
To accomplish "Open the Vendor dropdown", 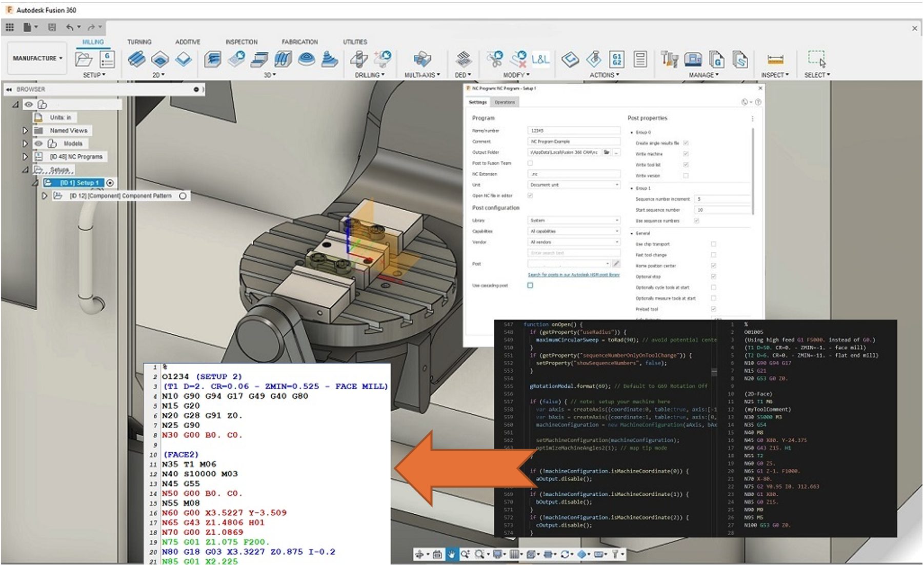I will [x=574, y=242].
